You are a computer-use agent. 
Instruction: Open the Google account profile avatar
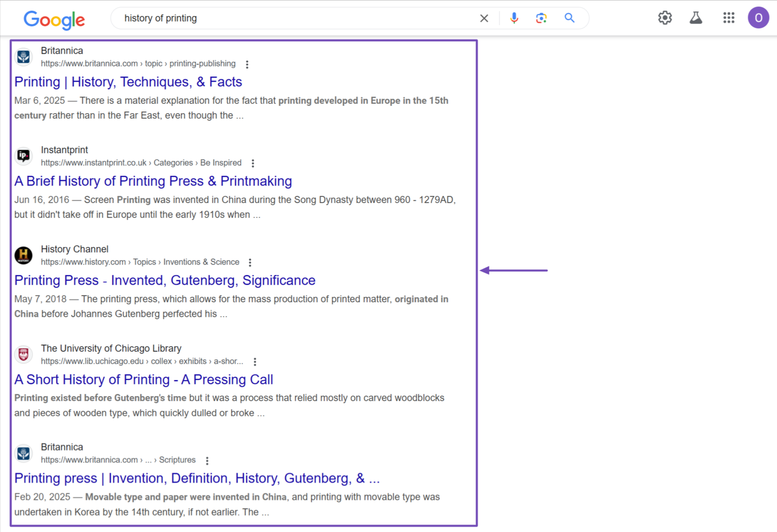[x=758, y=18]
